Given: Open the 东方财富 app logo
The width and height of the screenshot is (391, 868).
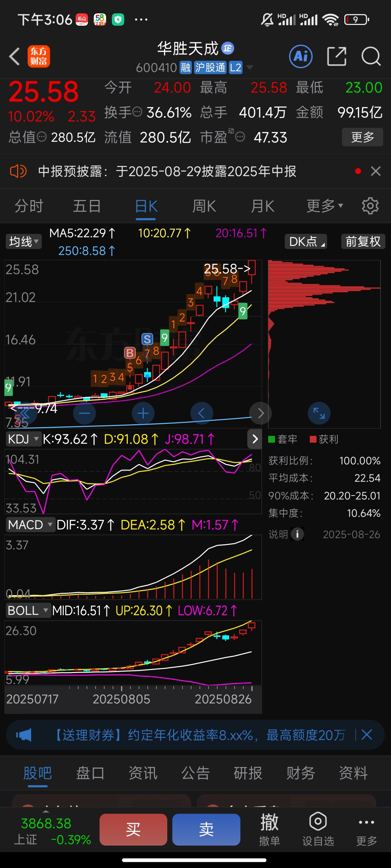Looking at the screenshot, I should click(39, 56).
